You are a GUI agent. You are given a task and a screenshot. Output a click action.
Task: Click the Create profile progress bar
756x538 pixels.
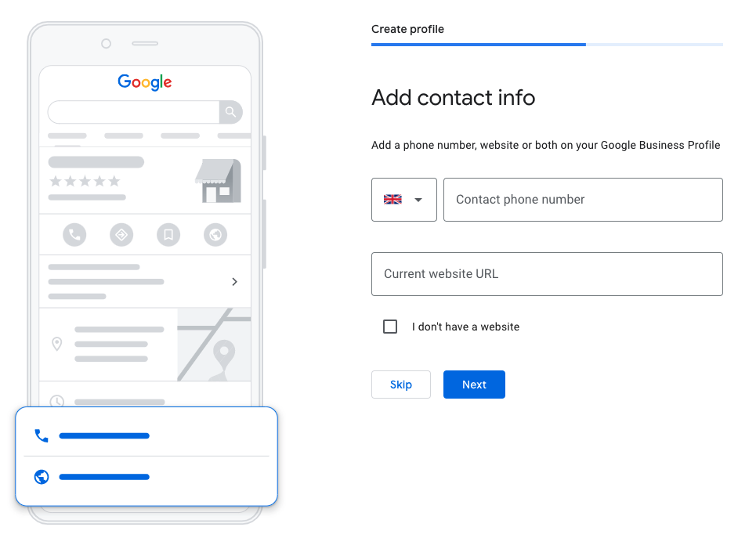(x=547, y=45)
